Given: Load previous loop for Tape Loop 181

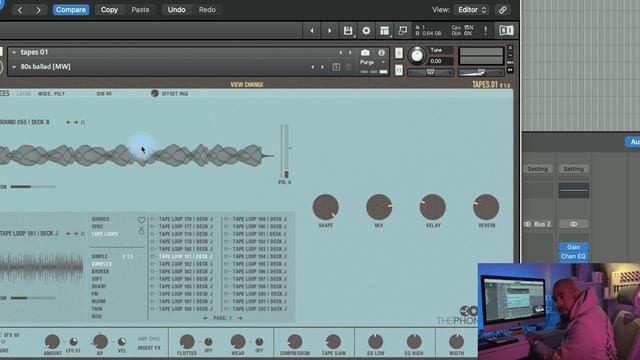Looking at the screenshot, I should (68, 233).
